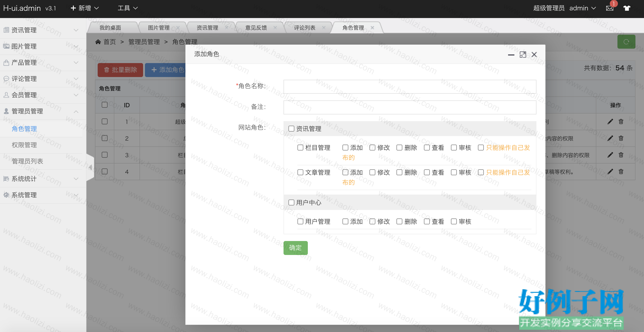The height and width of the screenshot is (332, 644).
Task: Open the mail messages envelope icon
Action: pyautogui.click(x=610, y=8)
